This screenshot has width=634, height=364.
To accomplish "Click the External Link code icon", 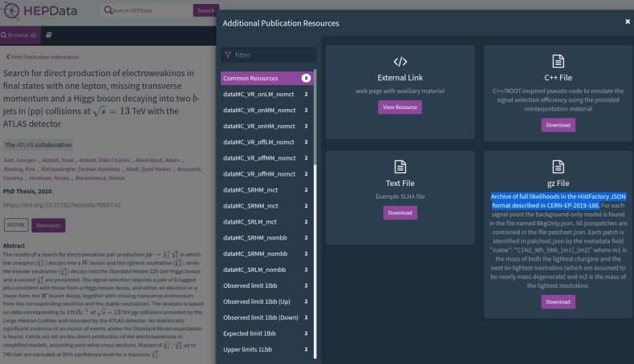I will tap(400, 62).
